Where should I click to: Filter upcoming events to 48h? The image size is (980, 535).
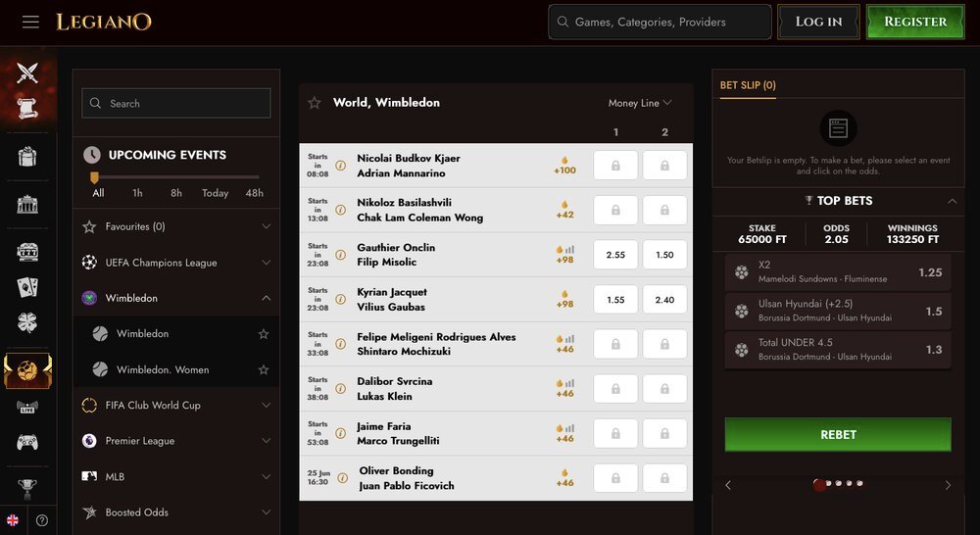pos(255,193)
